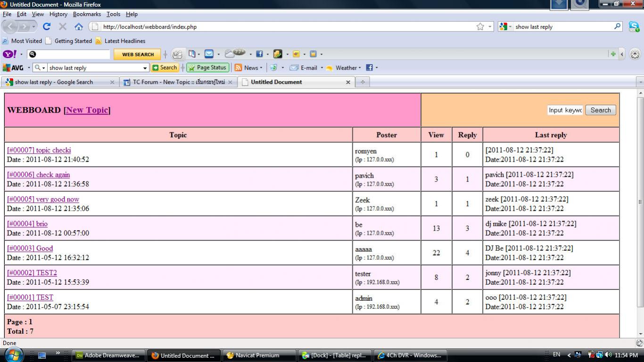Screen dimensions: 644x362
Task: Open the list all tabs dropdown
Action: (640, 82)
